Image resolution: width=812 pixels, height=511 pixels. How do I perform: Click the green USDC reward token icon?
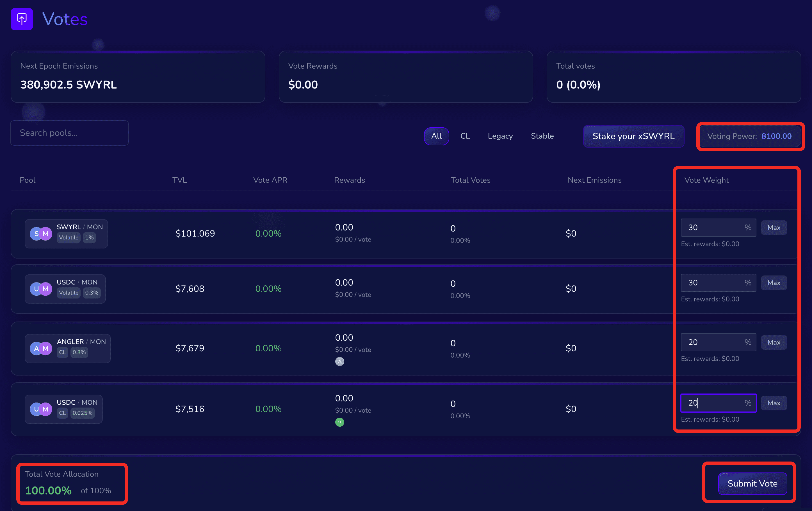pyautogui.click(x=339, y=422)
